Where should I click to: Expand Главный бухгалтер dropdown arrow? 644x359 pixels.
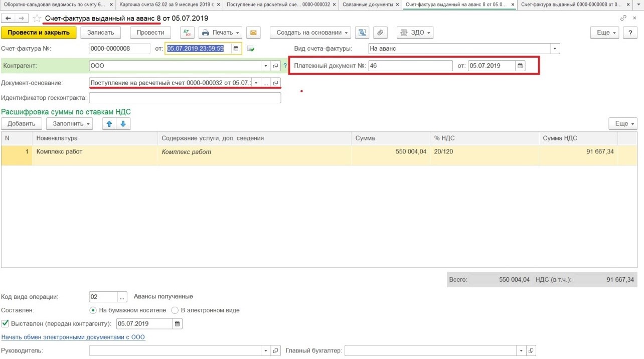521,351
